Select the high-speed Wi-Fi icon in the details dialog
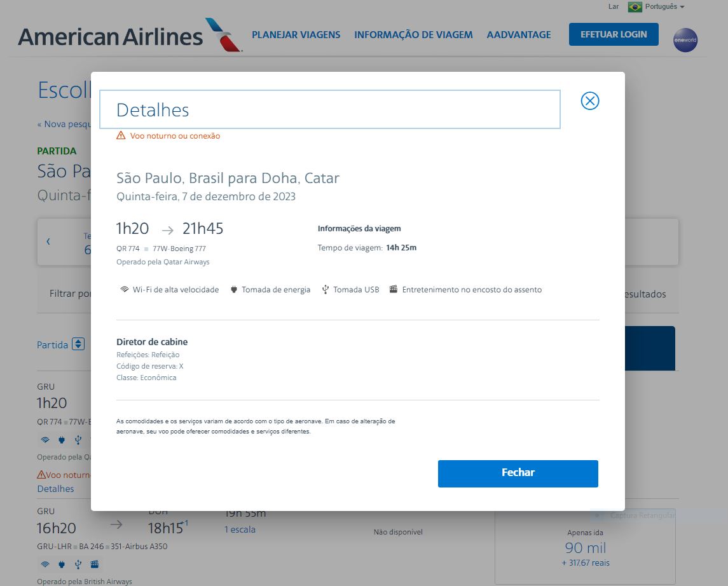 (x=125, y=289)
